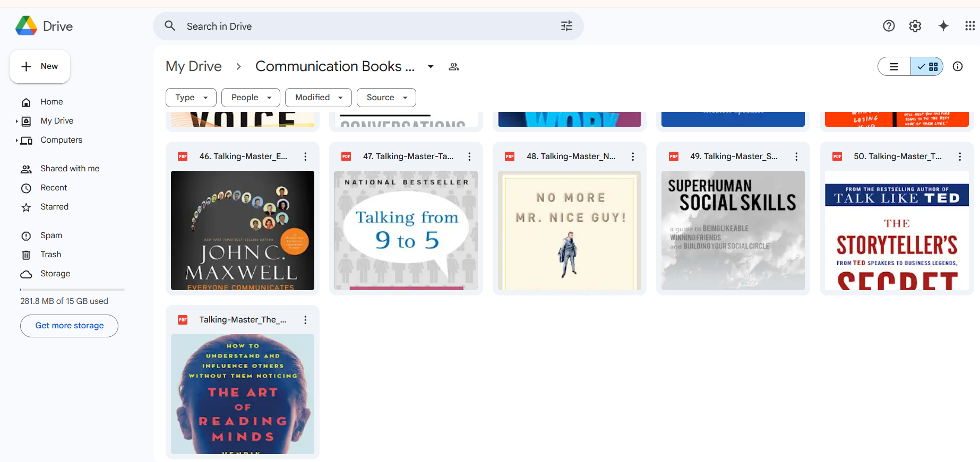Select file name 48. Talking-Master_N...

coord(571,156)
